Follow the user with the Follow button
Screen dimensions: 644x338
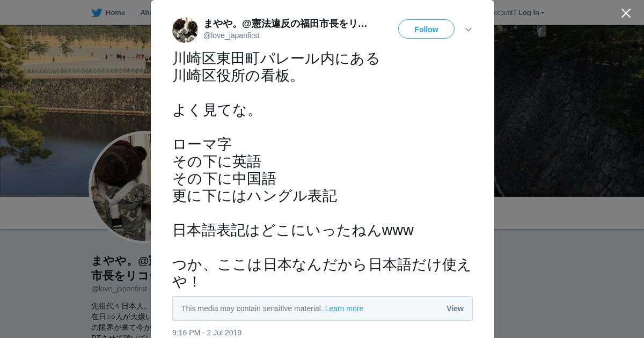426,29
